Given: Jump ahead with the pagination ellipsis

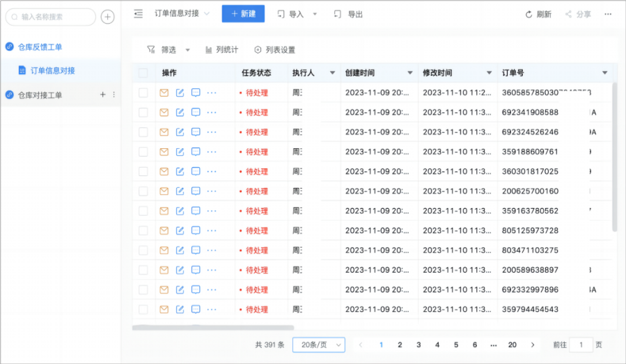Looking at the screenshot, I should 494,345.
